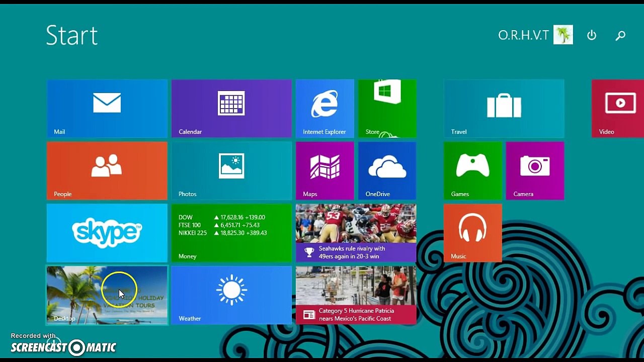Read the Seahawks rivalry sports story
Image resolution: width=644 pixels, height=362 pixels.
point(356,233)
